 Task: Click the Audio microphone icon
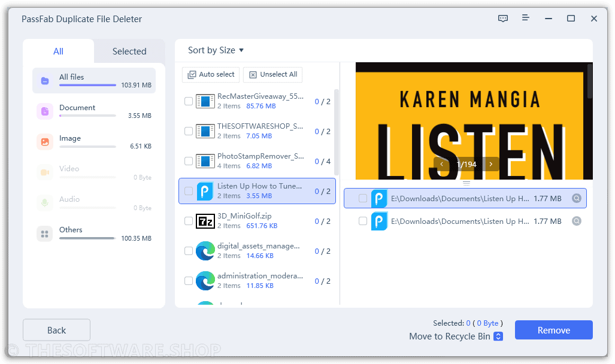click(45, 203)
